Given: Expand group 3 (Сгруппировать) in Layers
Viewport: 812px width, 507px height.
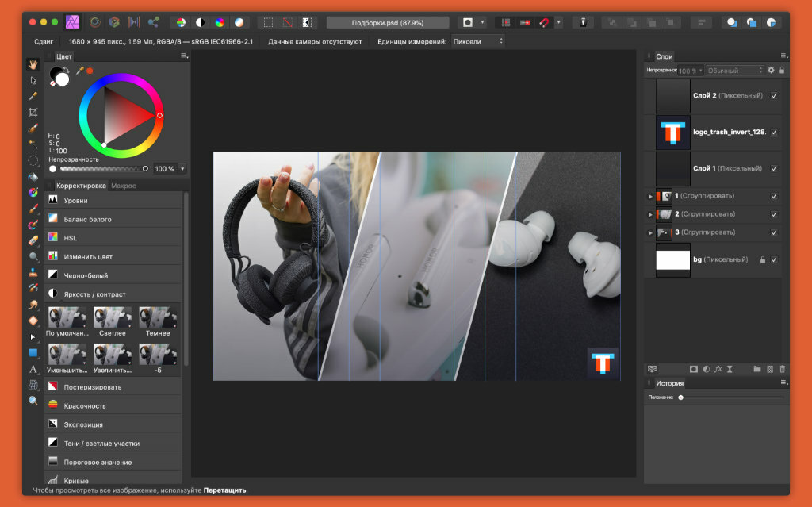Looking at the screenshot, I should click(650, 232).
